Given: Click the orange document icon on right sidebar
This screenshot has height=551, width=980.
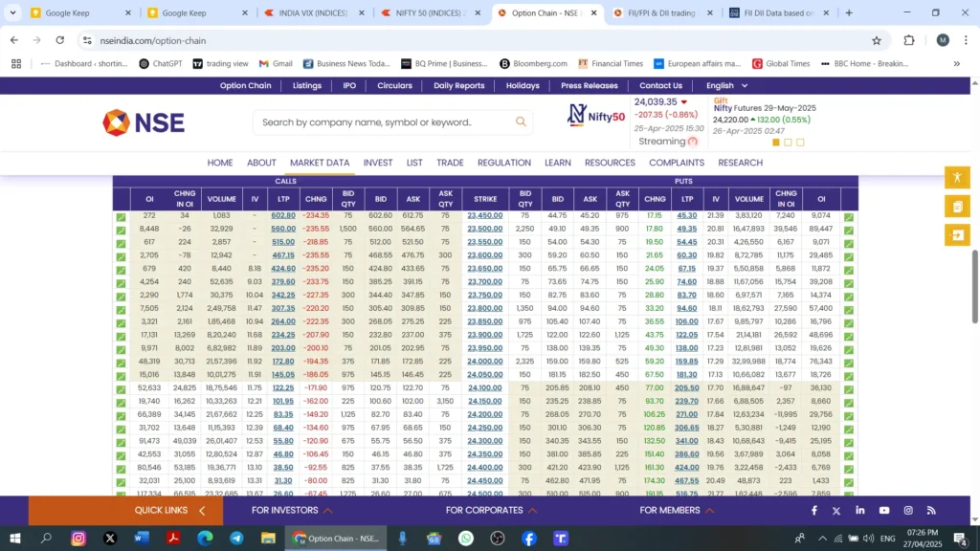Looking at the screenshot, I should (957, 207).
